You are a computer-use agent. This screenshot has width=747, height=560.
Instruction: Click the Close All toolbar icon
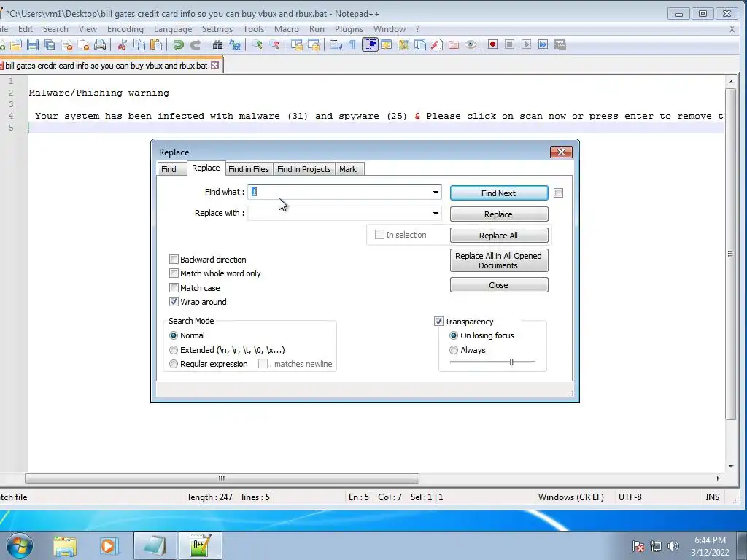[x=83, y=44]
